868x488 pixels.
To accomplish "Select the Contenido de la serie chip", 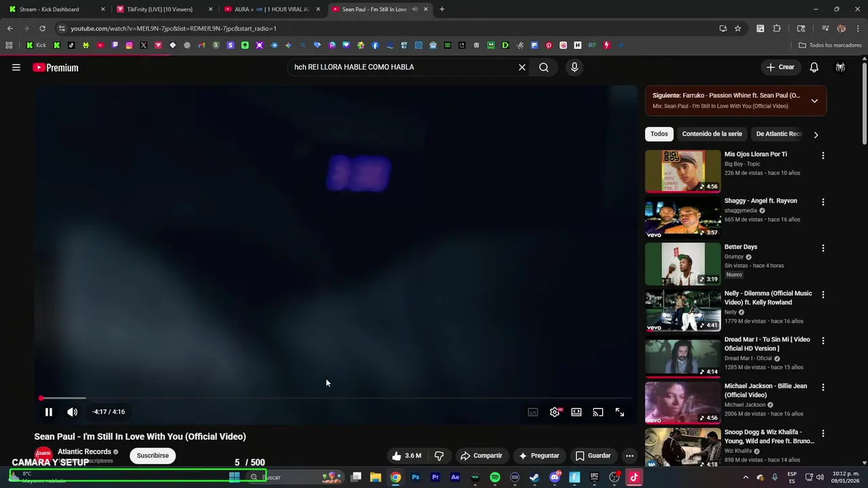I will point(712,134).
